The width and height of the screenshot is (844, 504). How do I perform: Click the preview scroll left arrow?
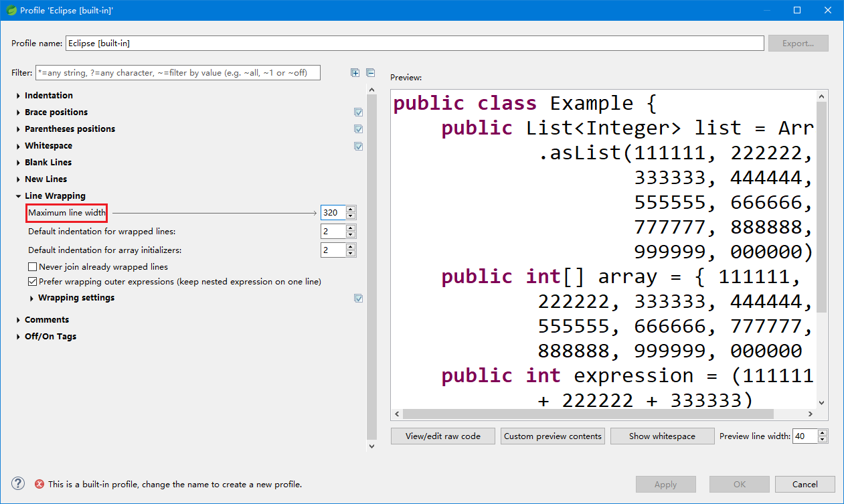(397, 414)
